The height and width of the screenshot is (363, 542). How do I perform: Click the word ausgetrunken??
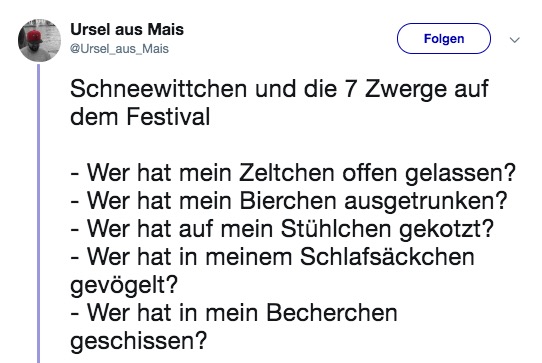(426, 202)
